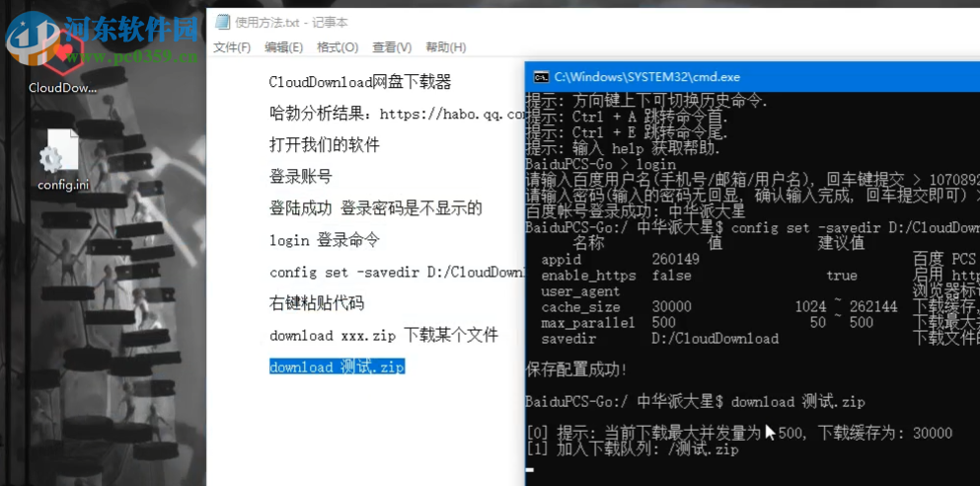Open the 编辑(E) menu in Notepad
Viewport: 980px width, 486px height.
coord(284,47)
